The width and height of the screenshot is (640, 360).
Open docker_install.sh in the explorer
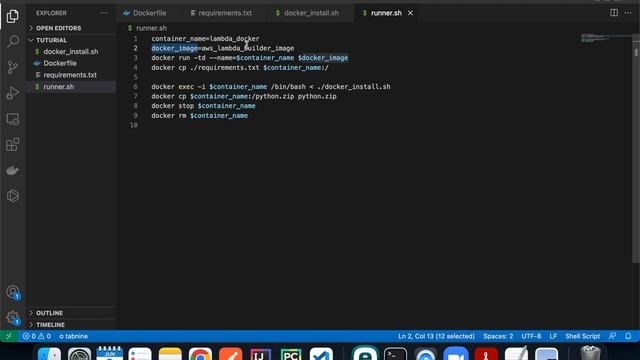(x=71, y=52)
